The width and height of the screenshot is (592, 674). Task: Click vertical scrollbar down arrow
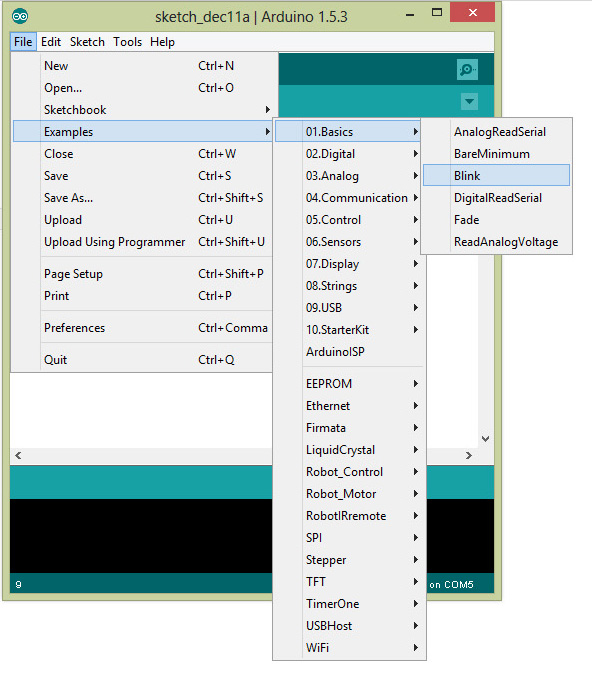(485, 439)
